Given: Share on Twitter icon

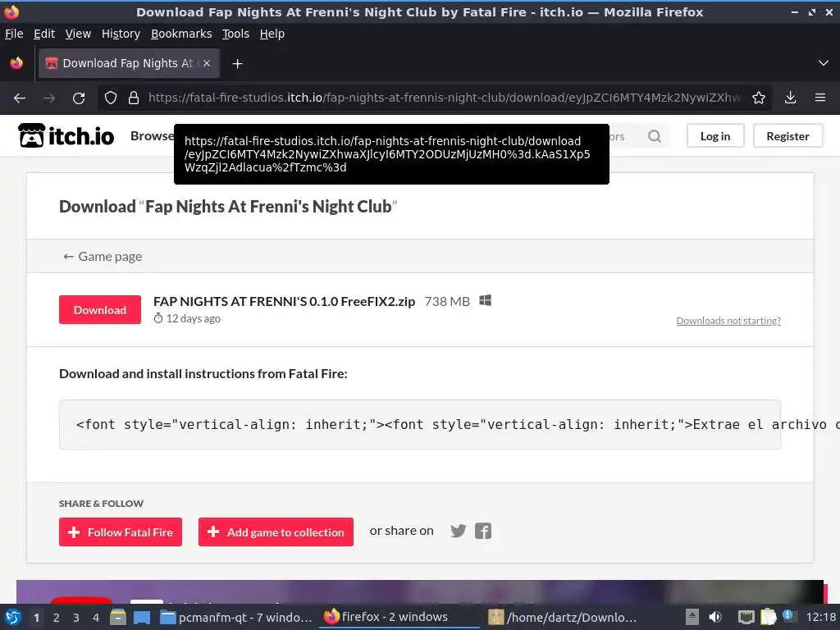Looking at the screenshot, I should point(458,531).
